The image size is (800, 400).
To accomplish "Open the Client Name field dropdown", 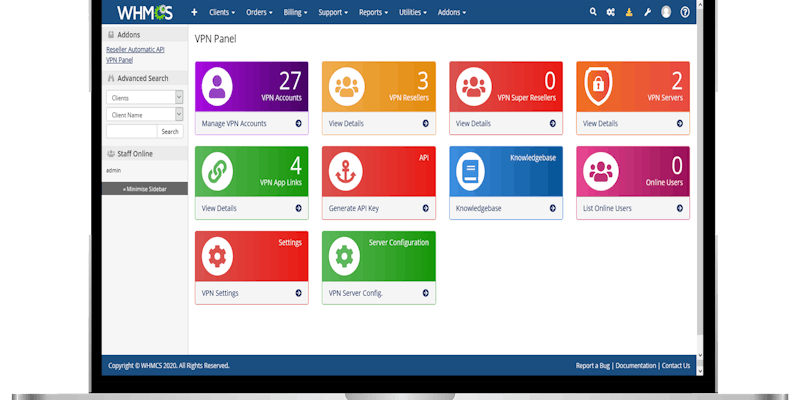I will pyautogui.click(x=144, y=115).
